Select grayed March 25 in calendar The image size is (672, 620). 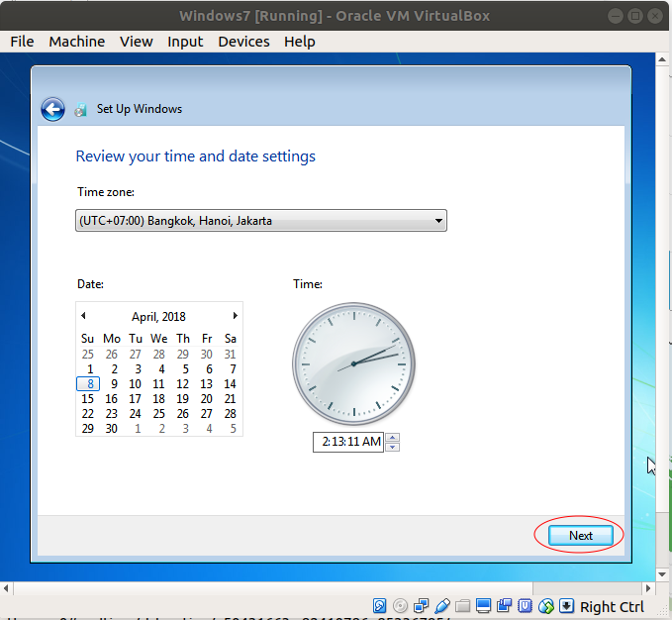pos(88,355)
